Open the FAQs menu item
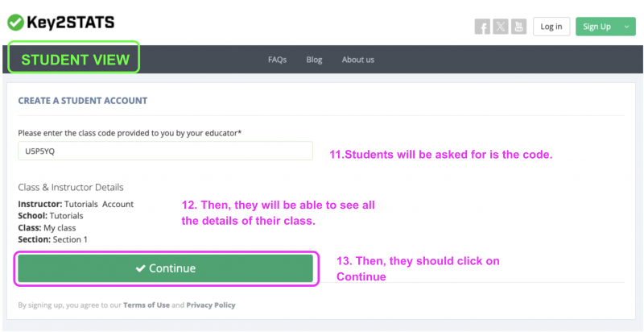 [x=277, y=60]
